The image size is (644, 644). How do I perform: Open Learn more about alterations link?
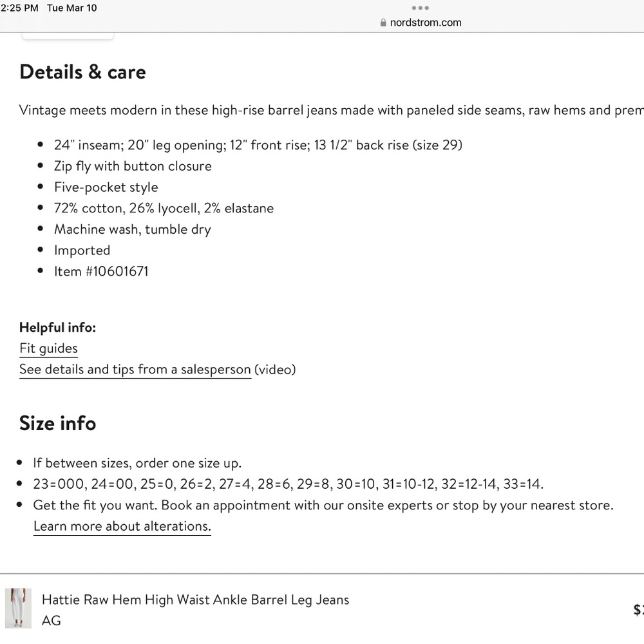(122, 526)
